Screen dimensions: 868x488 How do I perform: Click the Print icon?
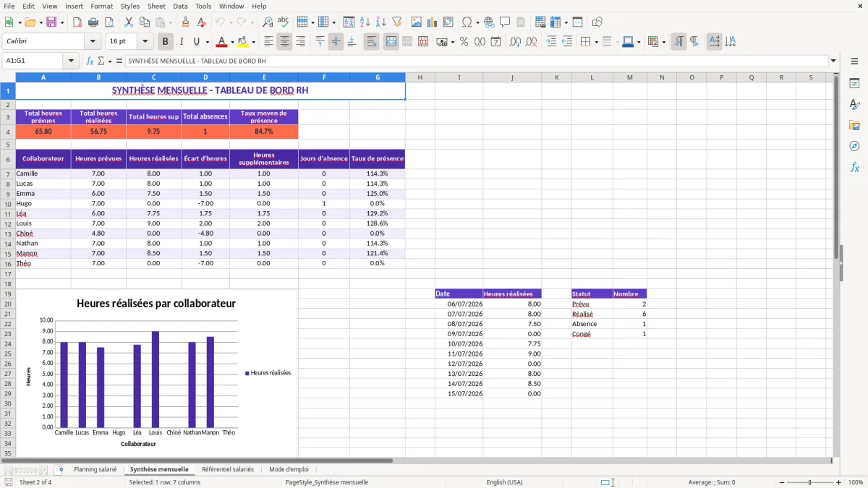[x=93, y=22]
